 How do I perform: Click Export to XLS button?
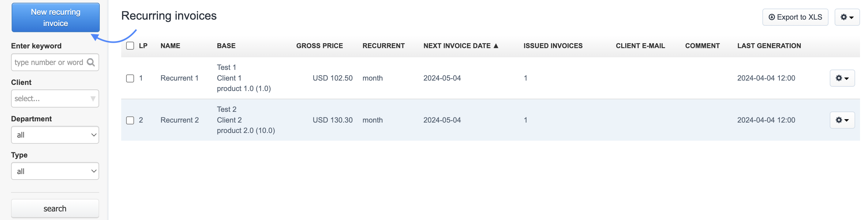pos(795,17)
